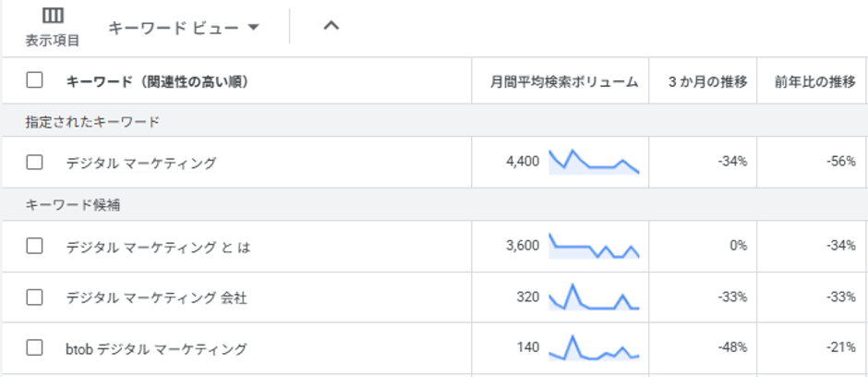Screen dimensions: 868x377
Task: Click the trend sparkline in the 3,600 row
Action: click(x=594, y=246)
